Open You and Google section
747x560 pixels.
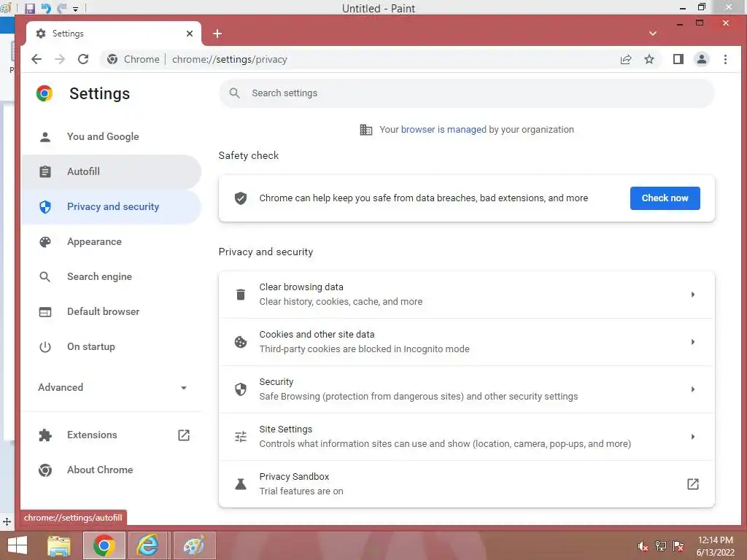[111, 136]
